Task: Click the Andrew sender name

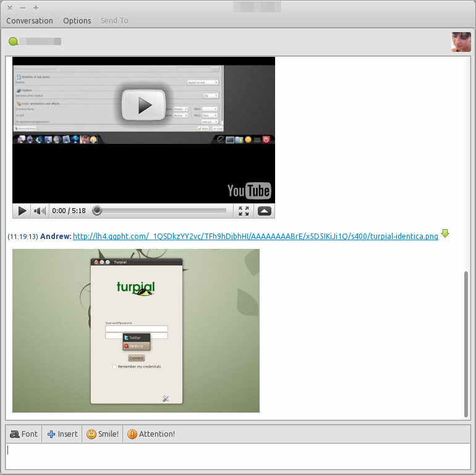Action: [56, 237]
